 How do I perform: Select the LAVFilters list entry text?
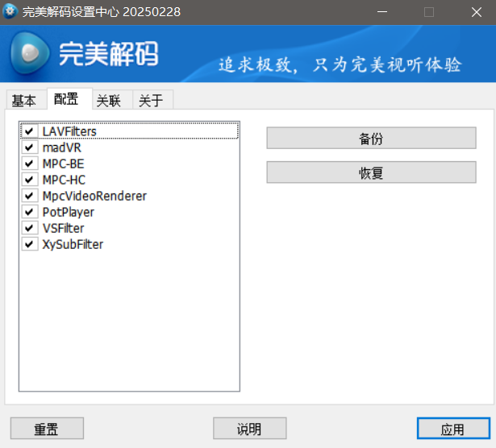(x=69, y=131)
